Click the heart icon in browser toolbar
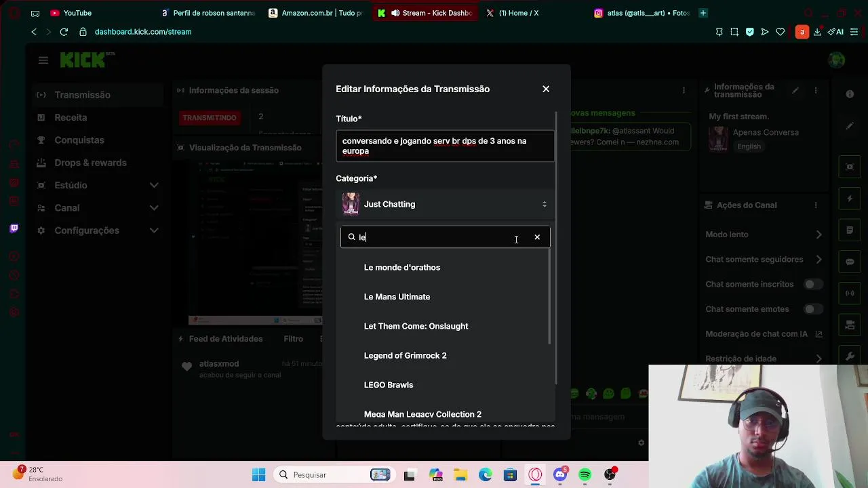Screen dimensions: 868x488 tap(781, 32)
